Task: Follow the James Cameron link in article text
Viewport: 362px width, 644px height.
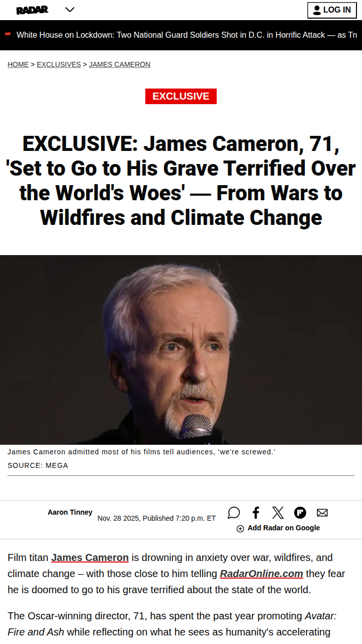Action: pyautogui.click(x=90, y=557)
